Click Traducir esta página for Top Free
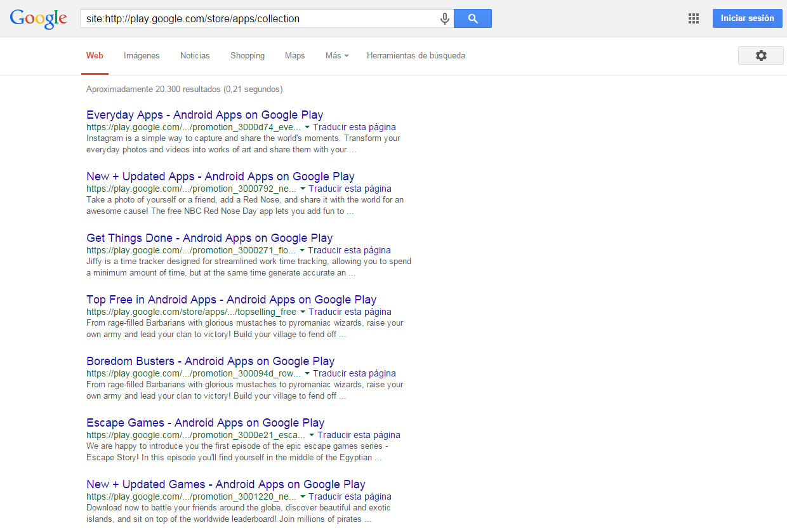Screen dimensions: 787x532 tap(350, 312)
